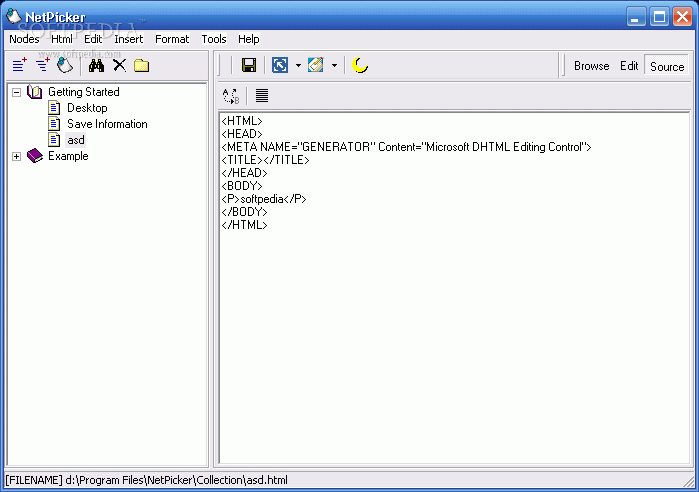
Task: Open the Insert menu
Action: click(x=129, y=39)
